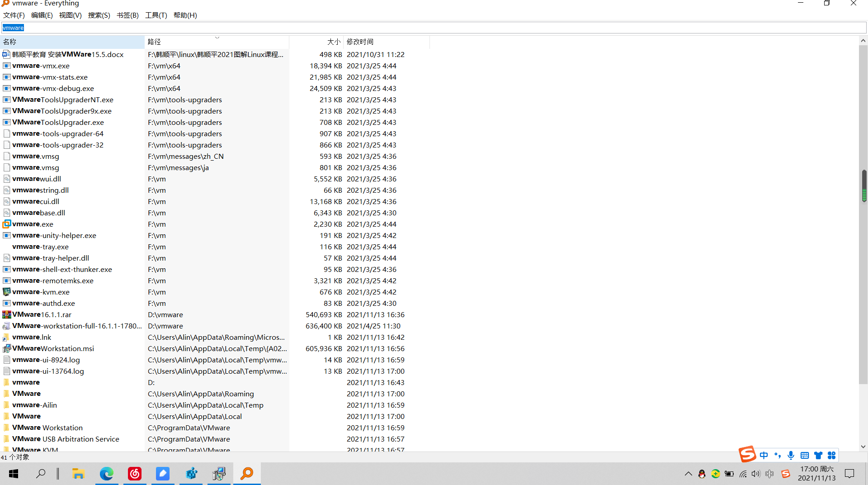Screen dimensions: 868x485
Task: Open vmware.exe via its blue application icon
Action: coord(6,224)
